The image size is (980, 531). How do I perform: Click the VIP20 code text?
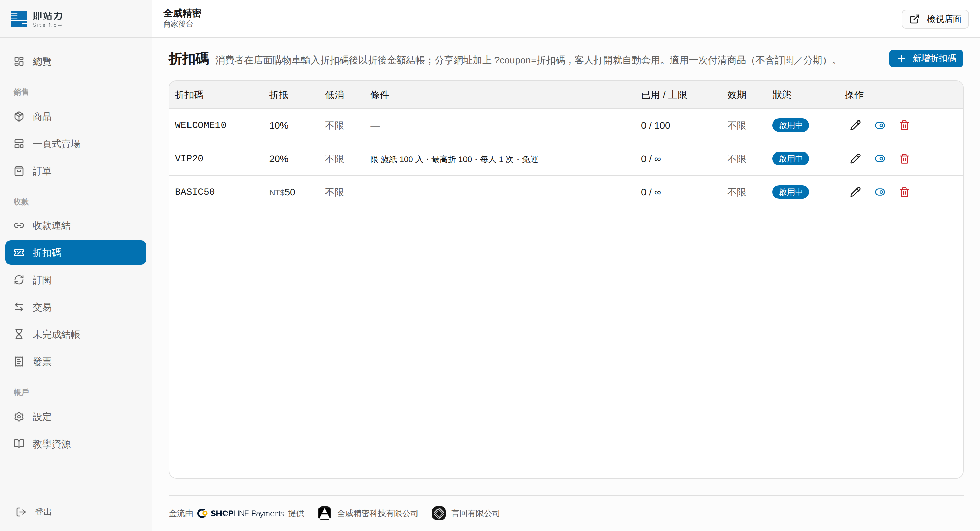click(x=189, y=159)
